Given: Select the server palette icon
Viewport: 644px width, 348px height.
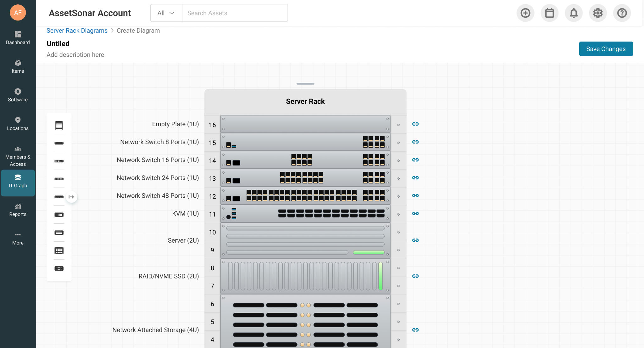Looking at the screenshot, I should click(59, 233).
